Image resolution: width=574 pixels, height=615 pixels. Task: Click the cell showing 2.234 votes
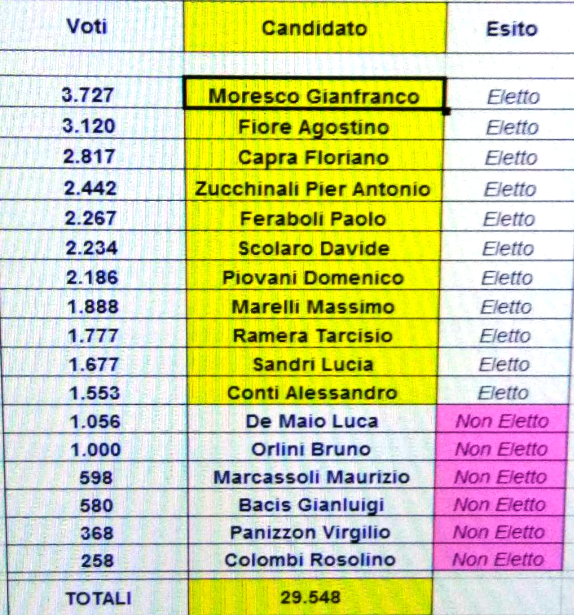point(93,246)
